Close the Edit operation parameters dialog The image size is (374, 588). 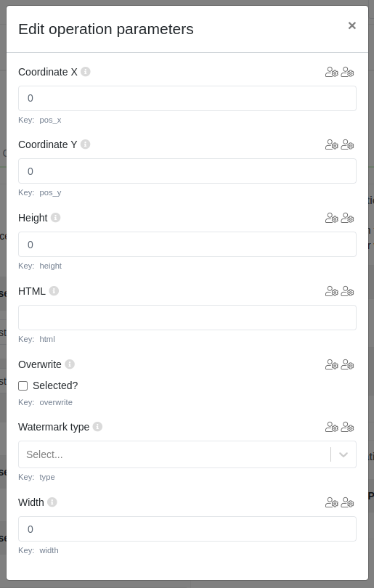tap(352, 25)
